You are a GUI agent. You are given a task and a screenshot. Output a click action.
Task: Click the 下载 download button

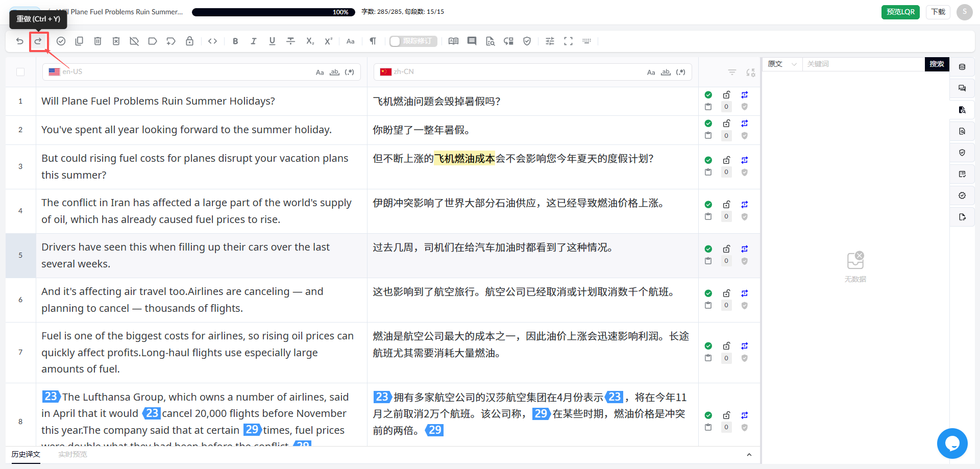[x=938, y=12]
